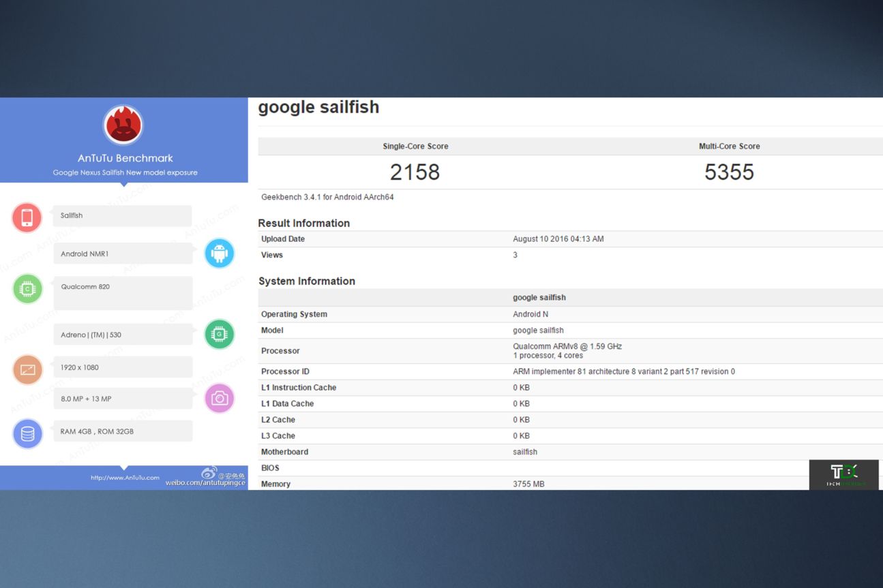Click the orange screen resolution icon
883x588 pixels.
(28, 369)
